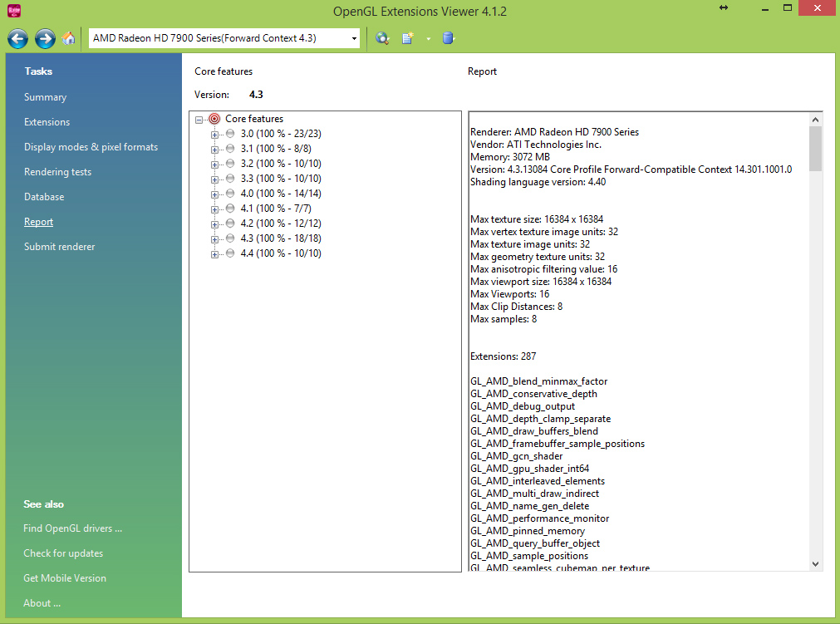This screenshot has height=624, width=840.
Task: Collapse the Core features root node
Action: [x=199, y=120]
